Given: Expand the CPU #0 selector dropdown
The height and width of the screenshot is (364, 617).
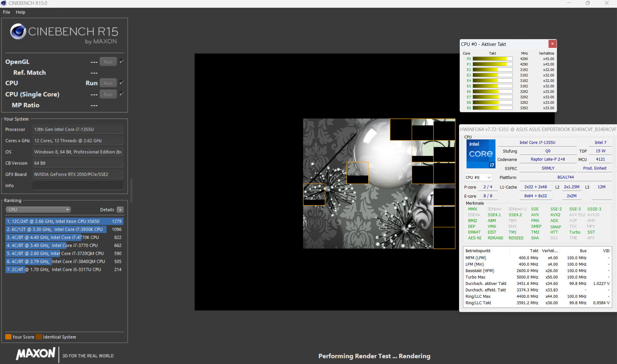Looking at the screenshot, I should tap(478, 177).
